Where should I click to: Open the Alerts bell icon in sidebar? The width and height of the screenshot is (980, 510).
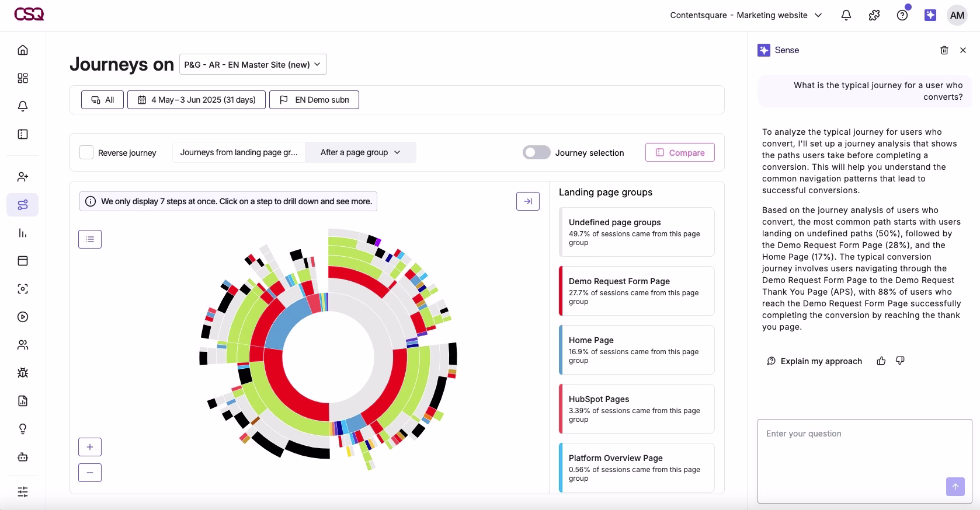pos(23,106)
